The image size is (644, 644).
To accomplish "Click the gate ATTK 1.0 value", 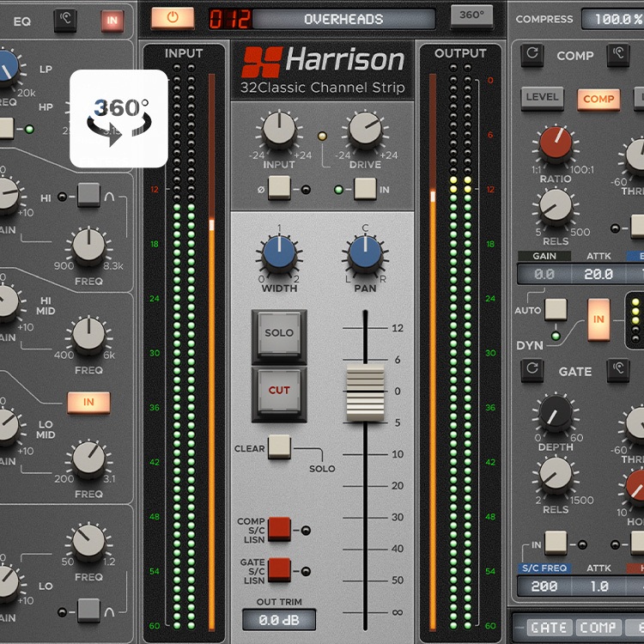I will coord(598,586).
